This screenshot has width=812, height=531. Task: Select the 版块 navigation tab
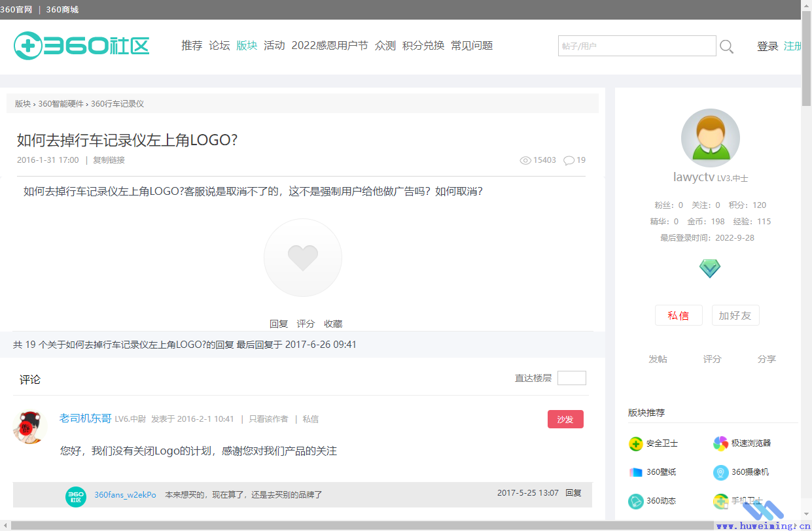point(247,46)
